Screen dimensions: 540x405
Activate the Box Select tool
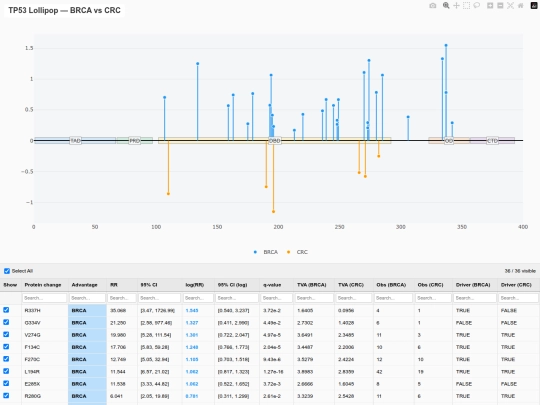click(x=466, y=6)
